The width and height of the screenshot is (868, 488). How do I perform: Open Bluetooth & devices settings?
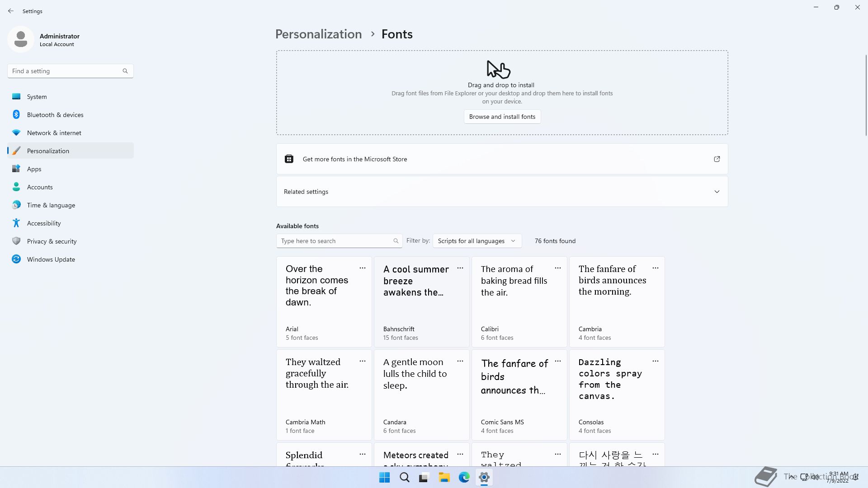(x=70, y=115)
